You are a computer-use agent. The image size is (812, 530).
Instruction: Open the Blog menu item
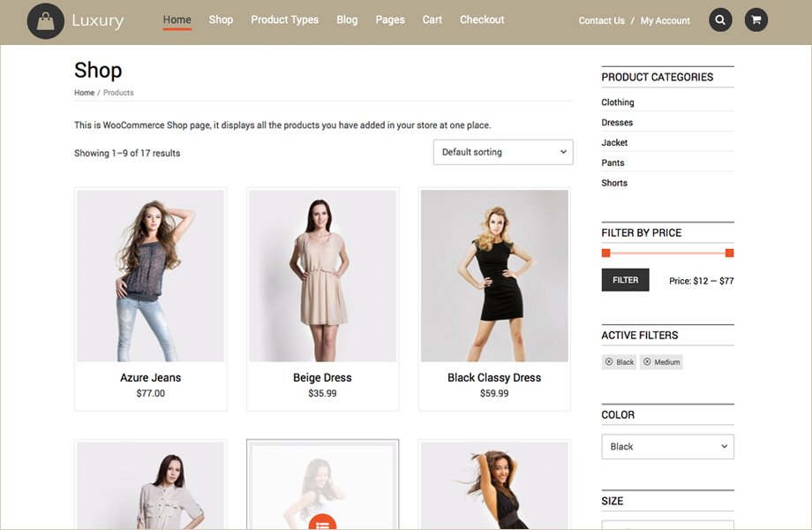click(x=347, y=19)
